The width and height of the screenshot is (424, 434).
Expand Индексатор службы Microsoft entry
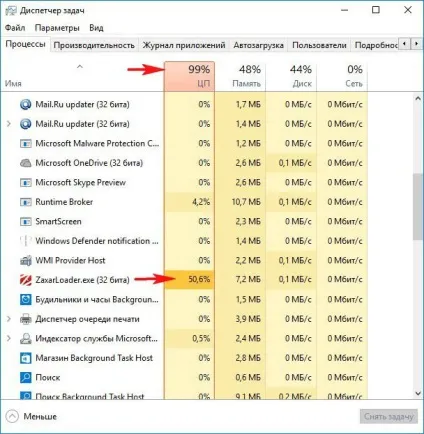pos(9,338)
